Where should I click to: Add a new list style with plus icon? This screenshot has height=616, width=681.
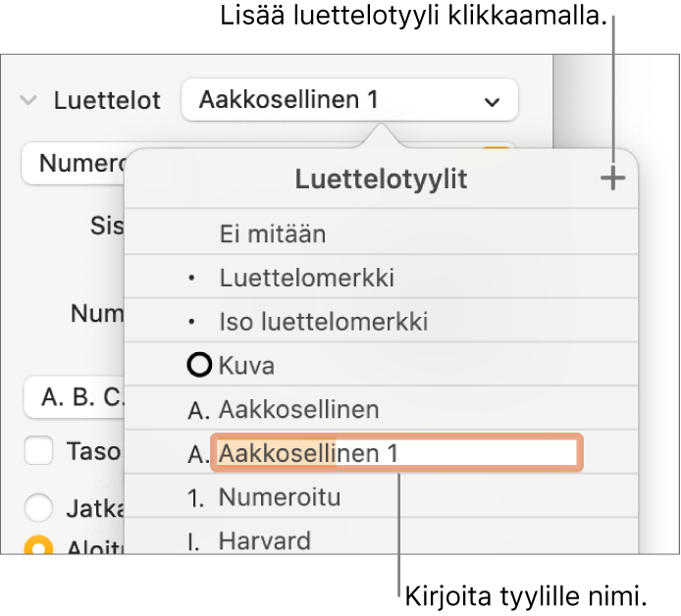pos(613,178)
